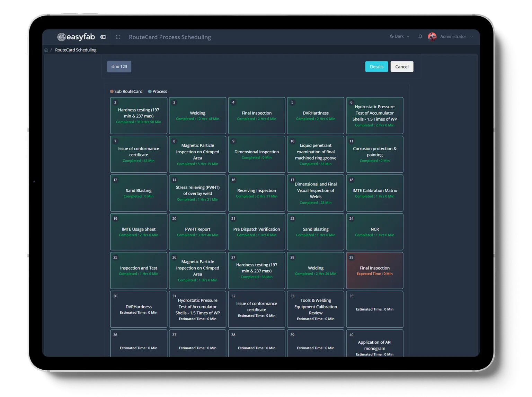Open card 6 Hydrostatic Pressure Test

(375, 116)
